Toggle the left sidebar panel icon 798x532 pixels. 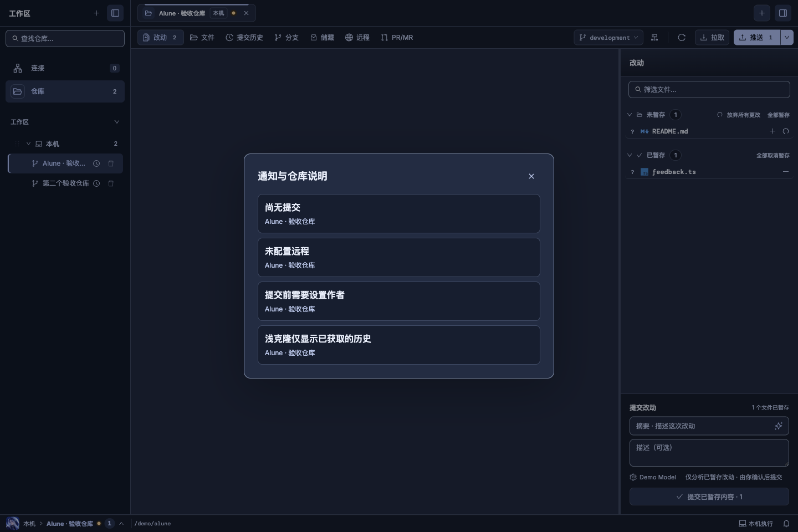pyautogui.click(x=115, y=13)
